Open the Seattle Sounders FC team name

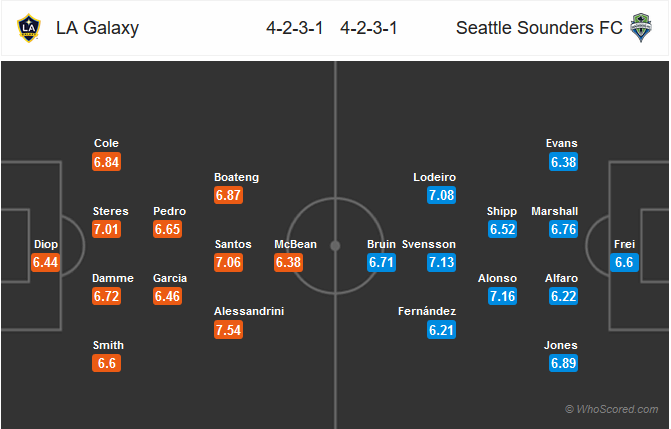coord(539,28)
